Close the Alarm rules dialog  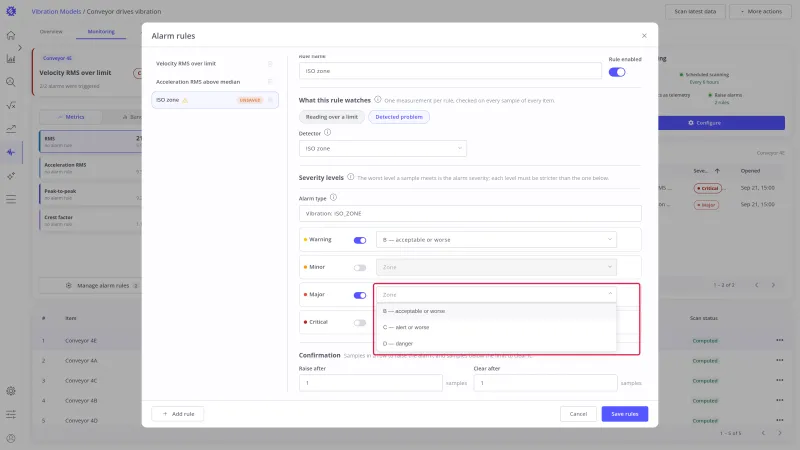pyautogui.click(x=644, y=36)
